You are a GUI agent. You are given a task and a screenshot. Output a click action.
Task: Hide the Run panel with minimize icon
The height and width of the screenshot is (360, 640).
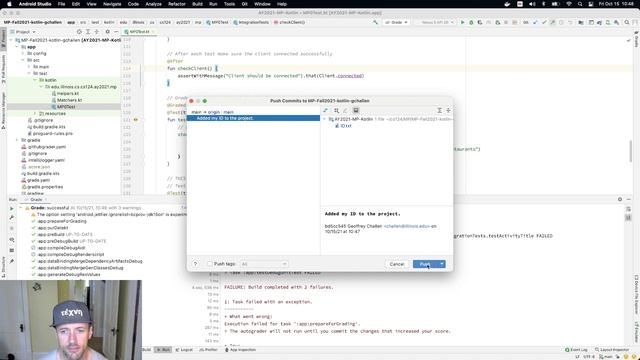click(x=629, y=200)
